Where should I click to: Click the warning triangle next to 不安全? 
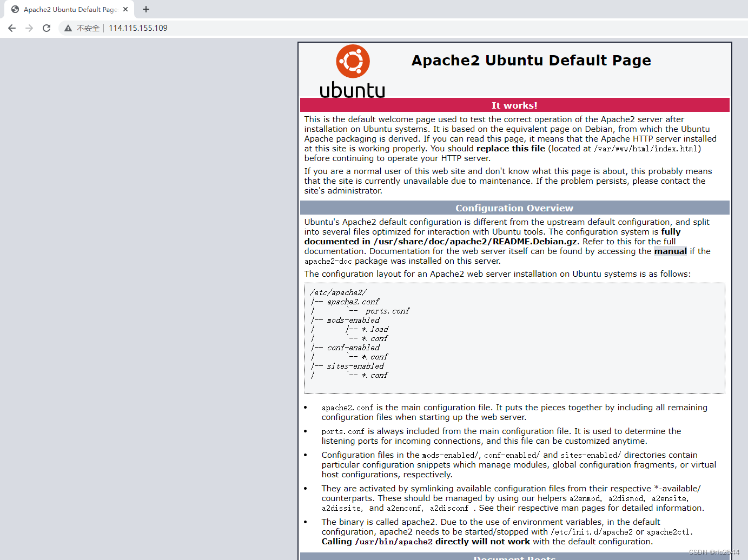click(x=68, y=28)
